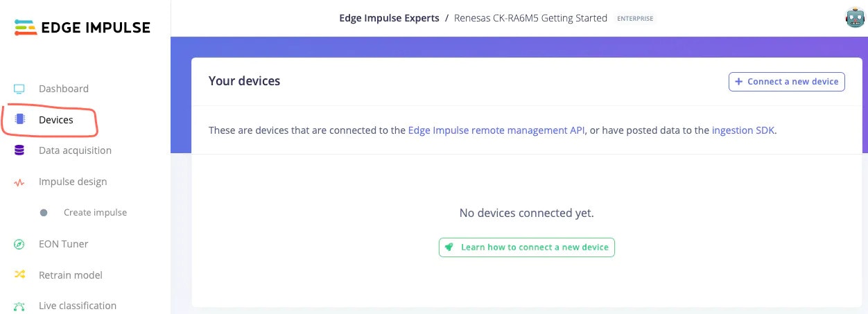The image size is (868, 314).
Task: Open Edge Impulse remote management API link
Action: tap(497, 130)
